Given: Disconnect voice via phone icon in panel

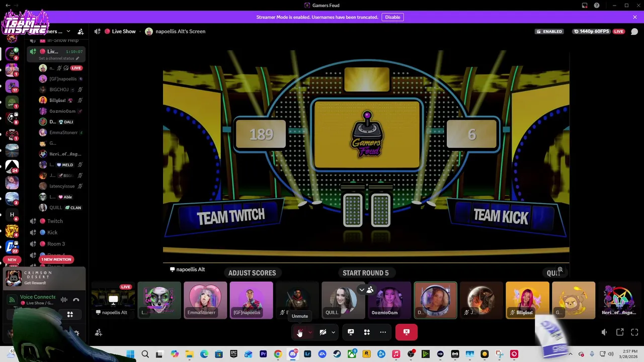Looking at the screenshot, I should [76, 300].
